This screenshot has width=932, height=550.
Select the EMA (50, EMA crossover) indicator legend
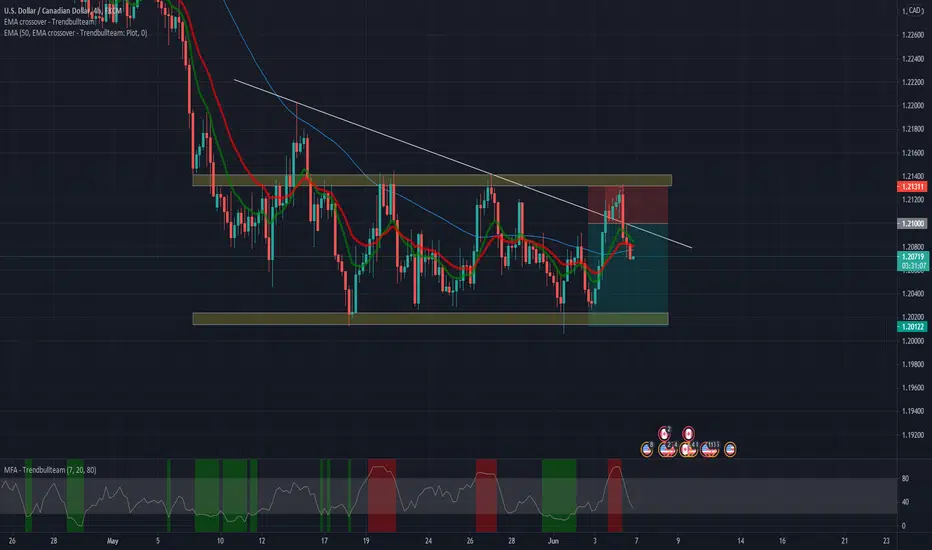click(x=75, y=33)
